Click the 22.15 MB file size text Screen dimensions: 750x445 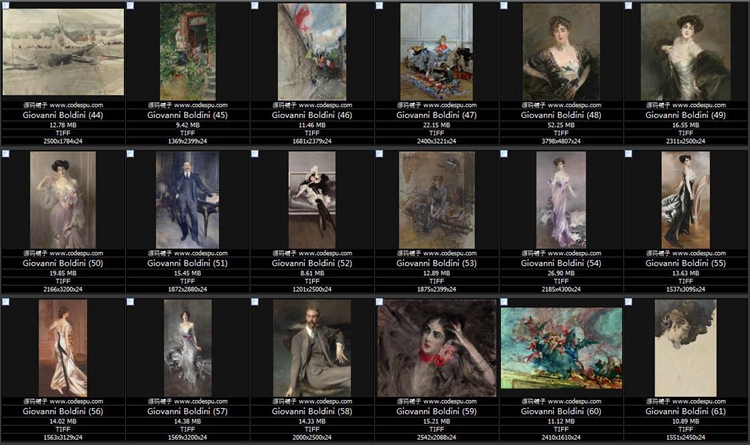436,125
